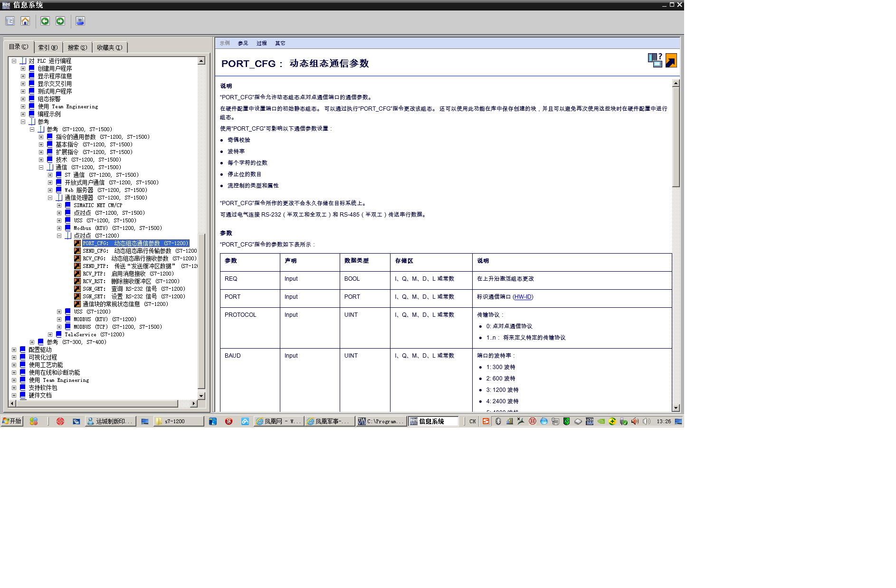Screen dimensions: 896x588
Task: Switch to the 索引 tab
Action: point(48,47)
